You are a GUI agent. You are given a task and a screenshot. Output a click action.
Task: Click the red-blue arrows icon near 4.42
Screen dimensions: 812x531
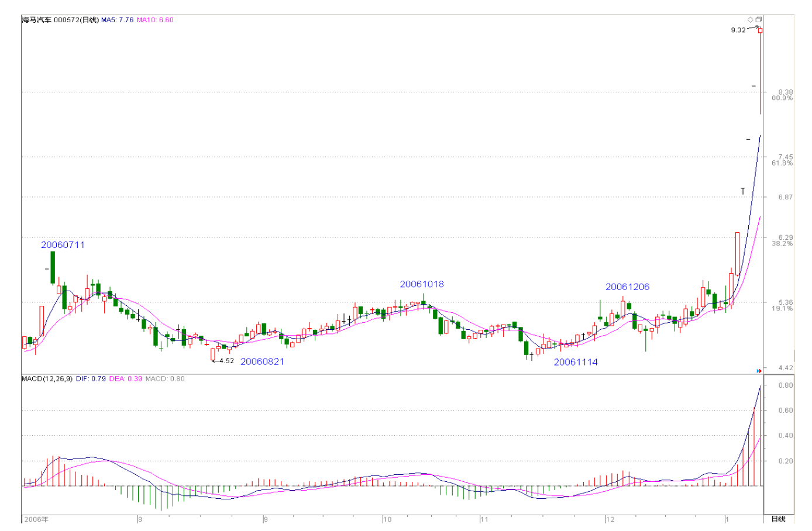click(759, 371)
